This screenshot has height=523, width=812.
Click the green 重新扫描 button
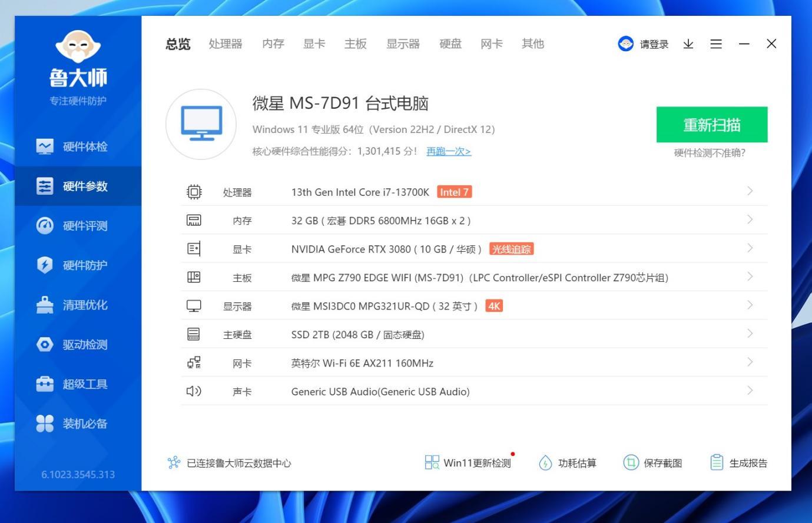(712, 125)
